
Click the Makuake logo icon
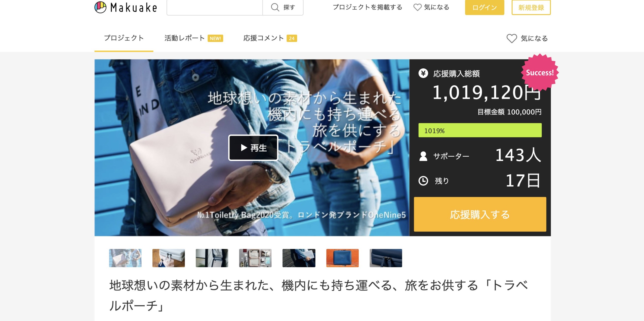click(x=100, y=7)
